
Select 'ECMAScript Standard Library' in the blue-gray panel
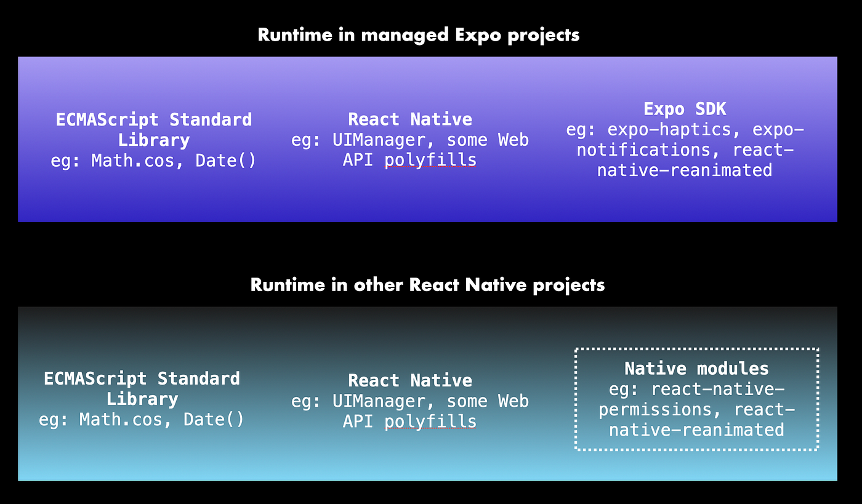(142, 388)
